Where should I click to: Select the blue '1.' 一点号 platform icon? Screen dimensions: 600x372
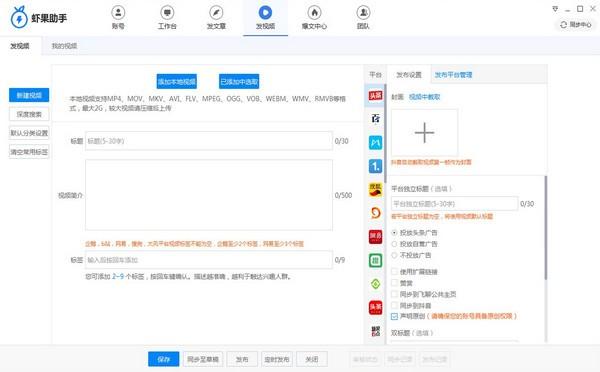375,166
